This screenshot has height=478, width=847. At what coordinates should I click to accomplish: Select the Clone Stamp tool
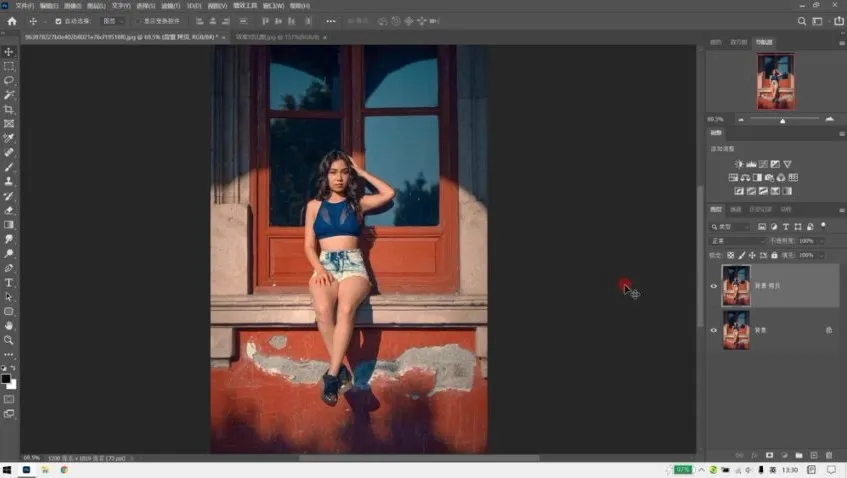click(9, 182)
